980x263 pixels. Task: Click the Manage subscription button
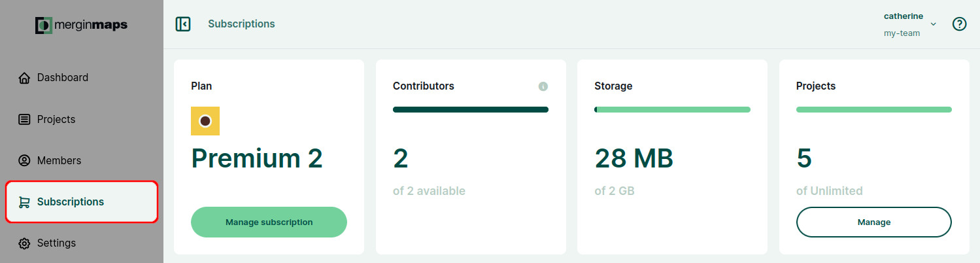point(269,222)
